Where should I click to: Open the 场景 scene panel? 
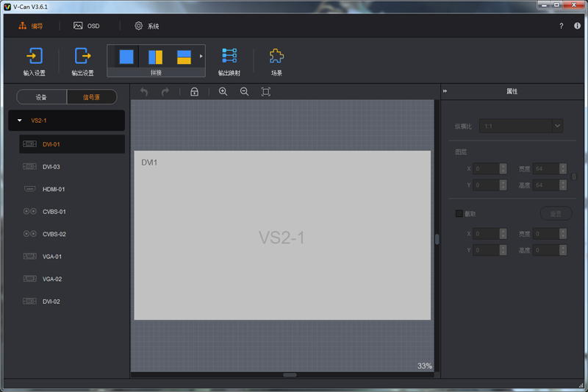[276, 60]
